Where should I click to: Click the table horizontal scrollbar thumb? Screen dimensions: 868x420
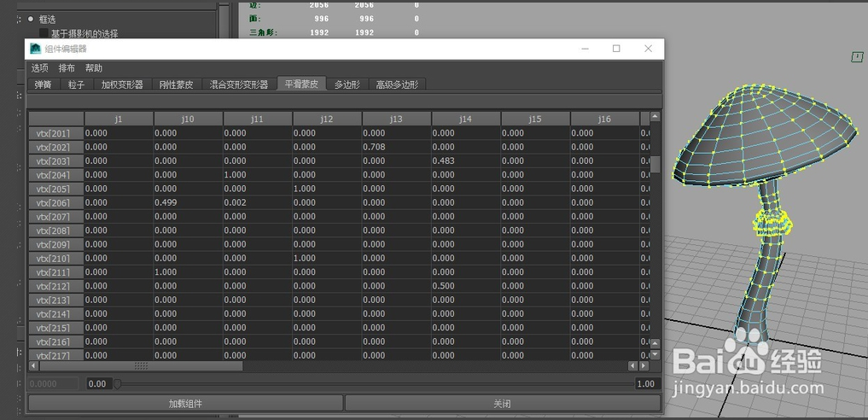click(x=141, y=365)
